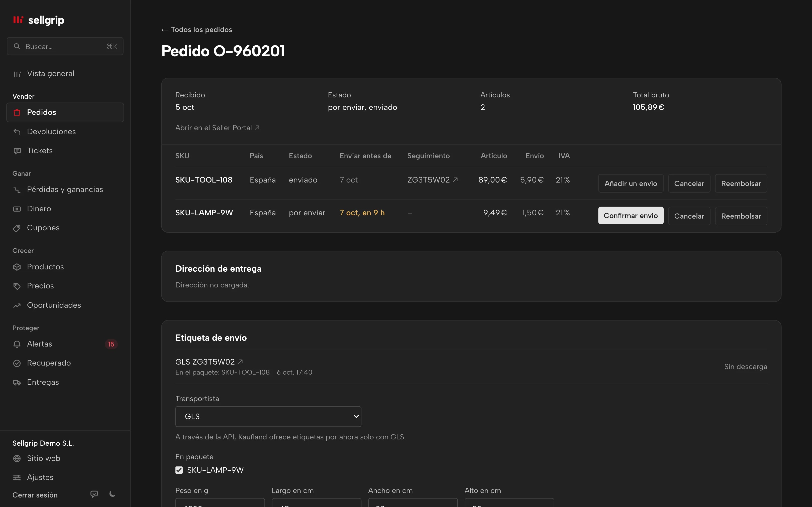Click Añadir un envío for SKU-TOOL-108
Viewport: 812px width, 507px height.
point(631,184)
